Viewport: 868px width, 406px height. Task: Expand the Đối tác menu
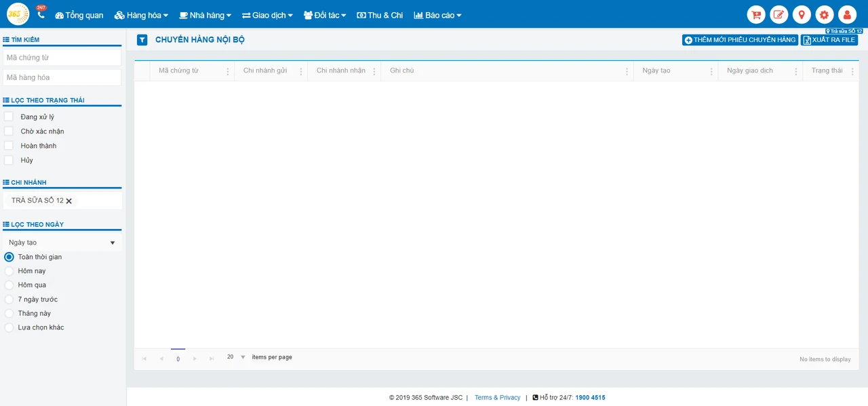pos(325,15)
